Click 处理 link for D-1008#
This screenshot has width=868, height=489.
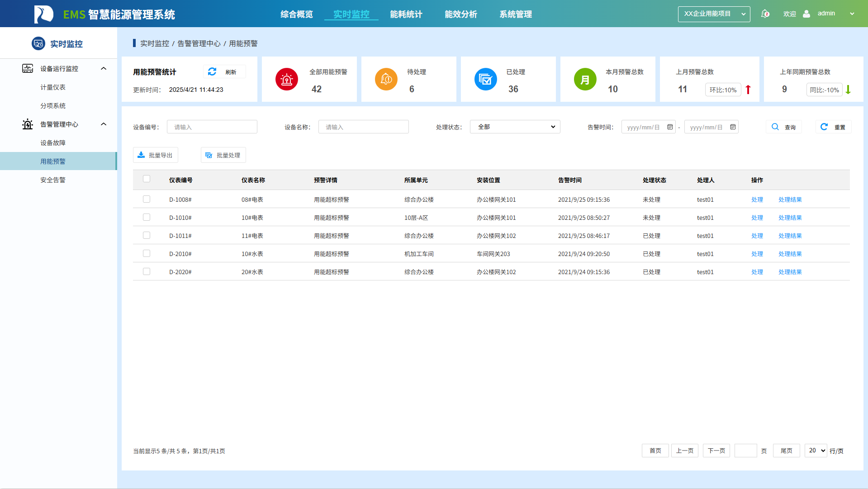click(x=757, y=199)
